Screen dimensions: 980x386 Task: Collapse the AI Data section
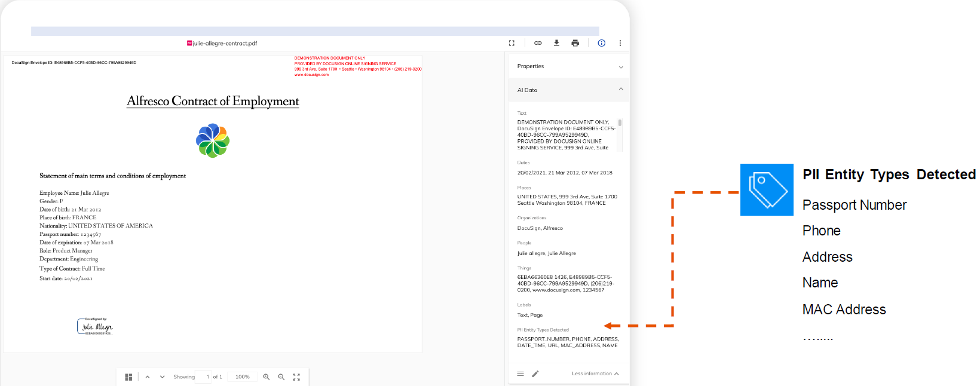pyautogui.click(x=621, y=90)
